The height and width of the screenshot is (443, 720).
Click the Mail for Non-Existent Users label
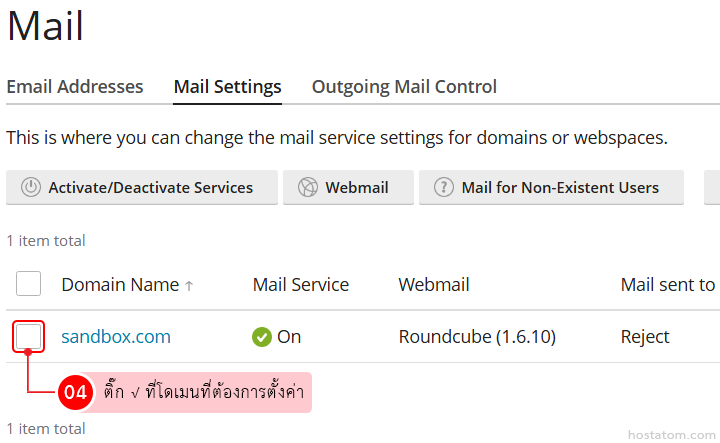(560, 187)
